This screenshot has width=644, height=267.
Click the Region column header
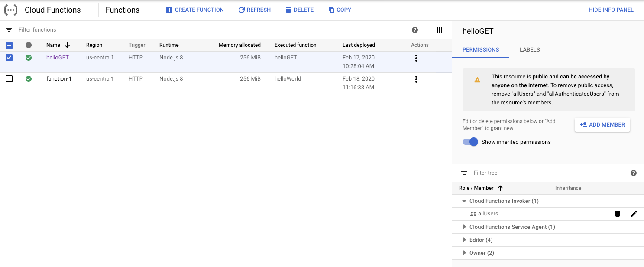click(x=94, y=45)
